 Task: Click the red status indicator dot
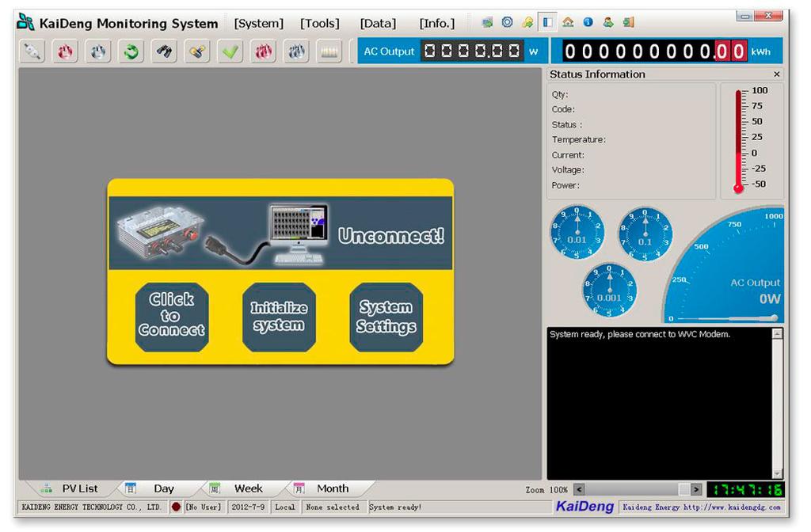176,507
